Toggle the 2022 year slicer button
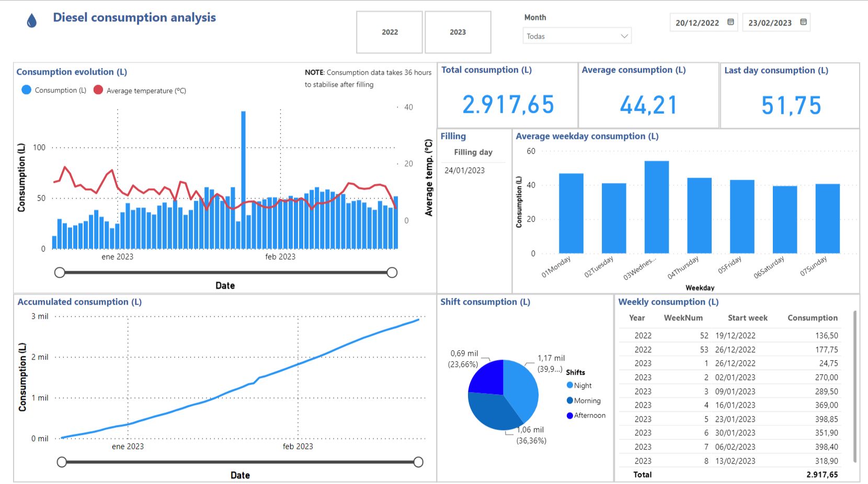 (x=390, y=32)
